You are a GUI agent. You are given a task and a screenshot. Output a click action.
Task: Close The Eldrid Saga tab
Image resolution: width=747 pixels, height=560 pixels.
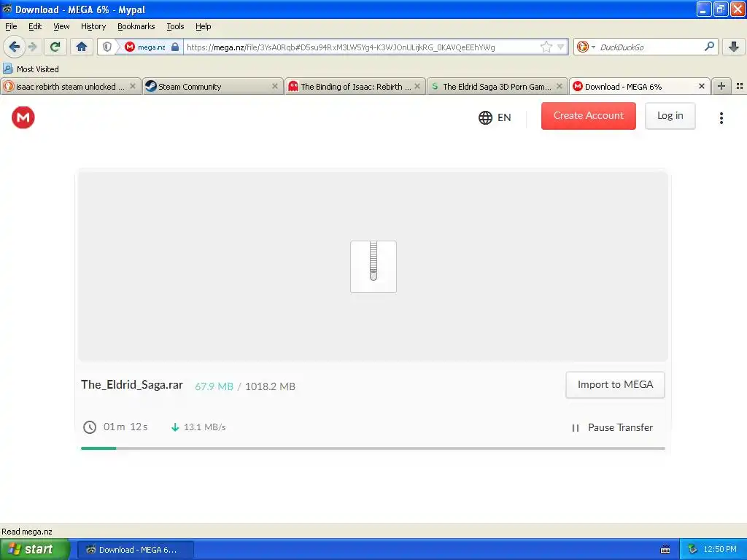click(x=560, y=86)
